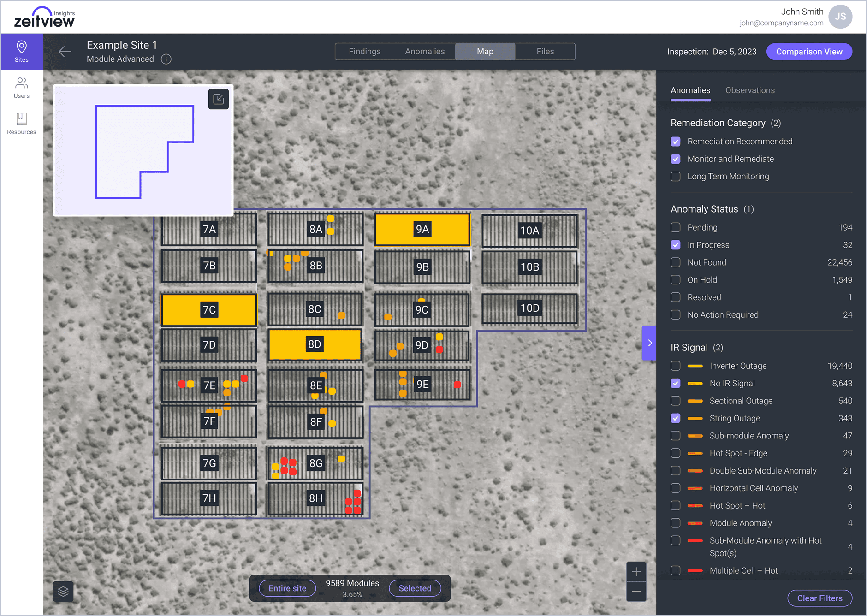
Task: Select the red anomaly marker in block 9E
Action: coord(457,385)
